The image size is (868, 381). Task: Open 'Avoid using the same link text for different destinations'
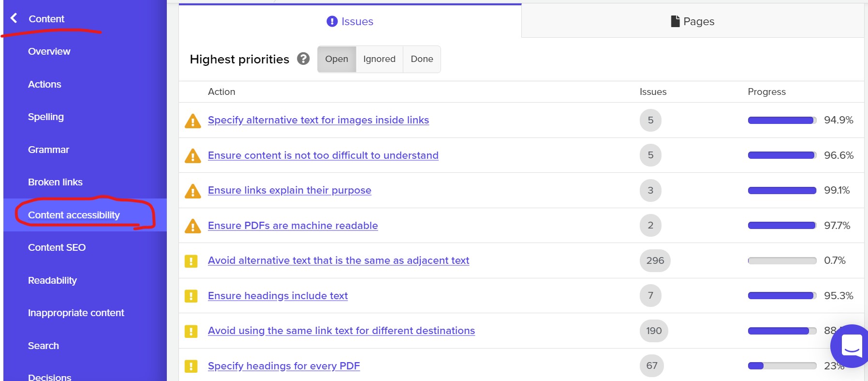[341, 331]
